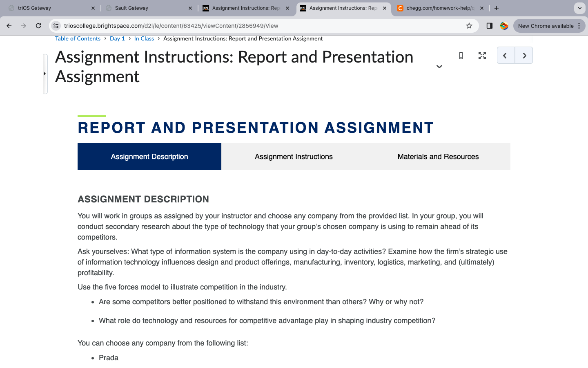The image size is (588, 368).
Task: Click the Chrome profile avatar icon
Action: [x=504, y=25]
